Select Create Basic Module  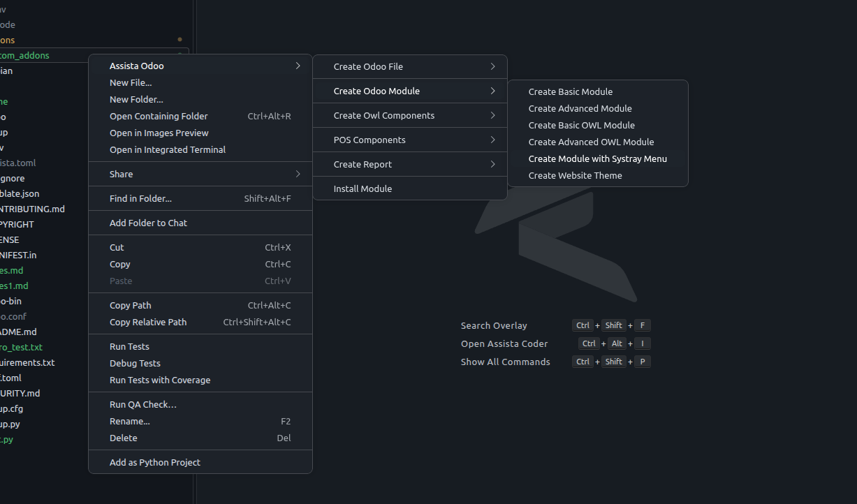tap(598, 91)
